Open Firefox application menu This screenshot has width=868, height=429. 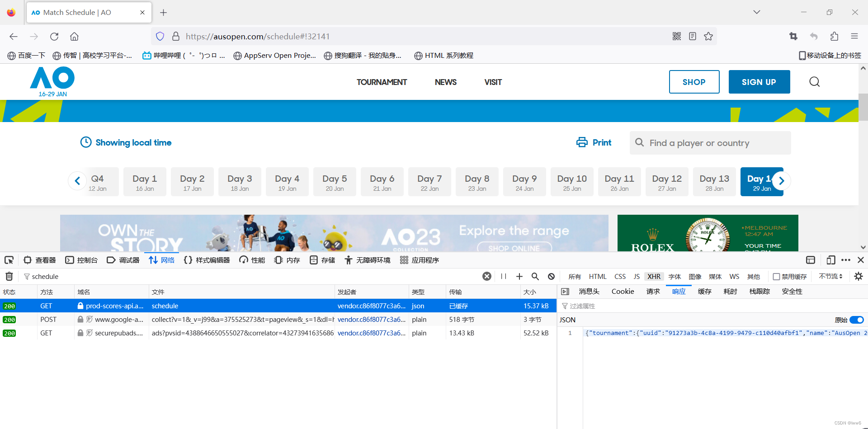[x=854, y=36]
